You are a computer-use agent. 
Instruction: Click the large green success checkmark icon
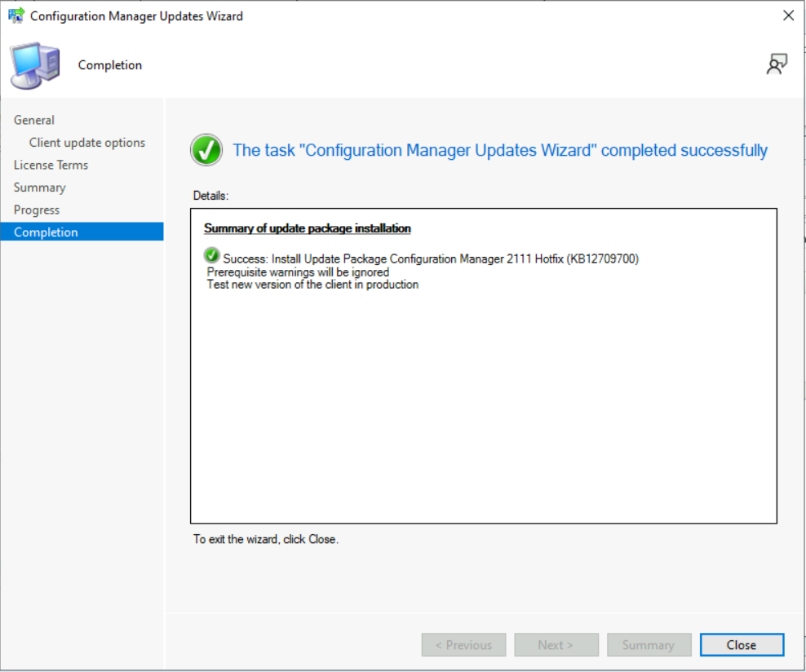coord(206,150)
